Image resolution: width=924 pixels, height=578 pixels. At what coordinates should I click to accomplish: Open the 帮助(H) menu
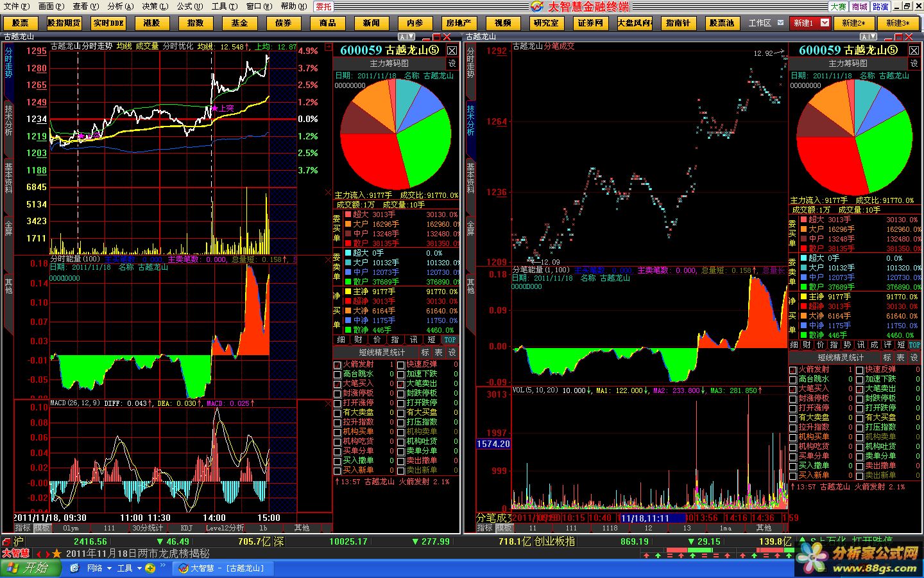(293, 6)
